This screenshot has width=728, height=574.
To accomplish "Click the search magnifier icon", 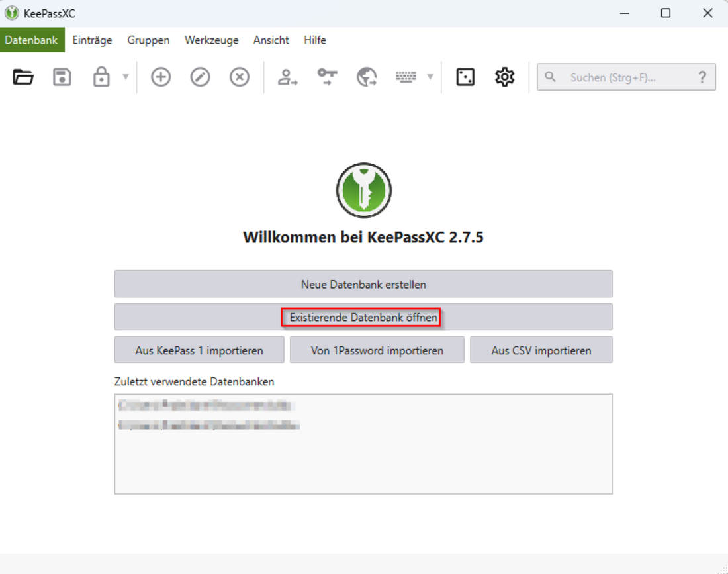I will point(550,77).
